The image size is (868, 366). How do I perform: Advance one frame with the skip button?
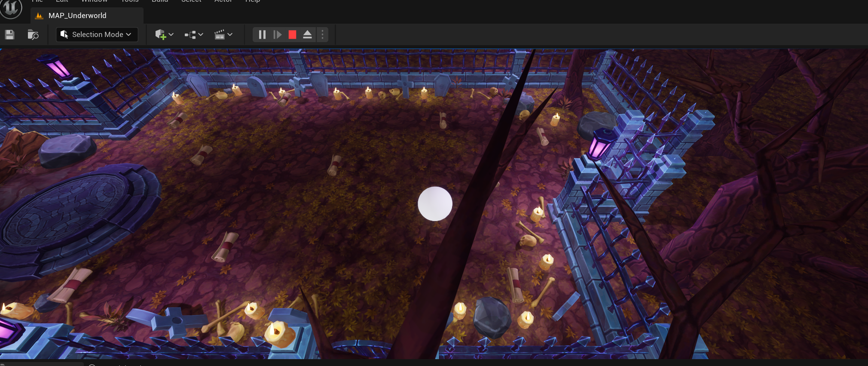pyautogui.click(x=278, y=34)
